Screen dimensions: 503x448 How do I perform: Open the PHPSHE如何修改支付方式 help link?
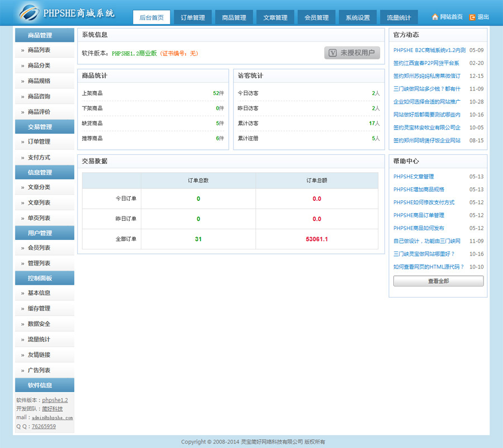424,202
